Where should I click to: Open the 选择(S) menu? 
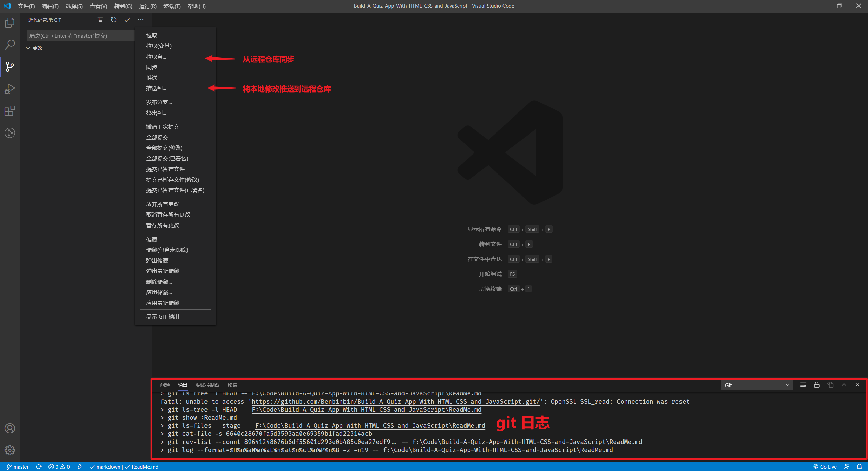click(74, 6)
